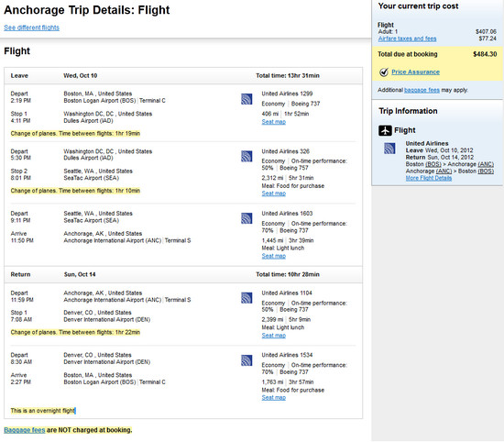Click the This is an overnight flight note
This screenshot has width=504, height=442.
coord(43,411)
